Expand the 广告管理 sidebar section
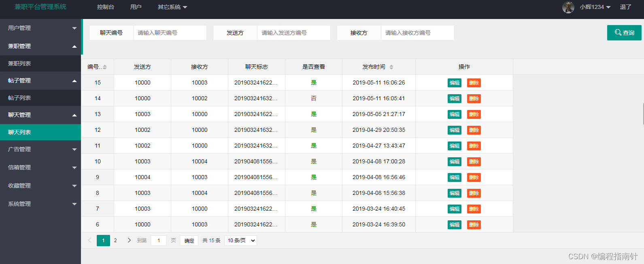Viewport: 644px width, 264px height. point(40,149)
